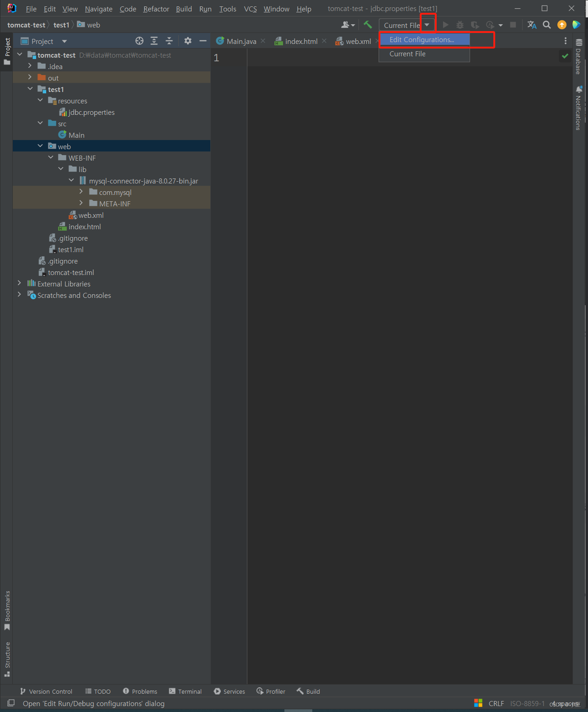Image resolution: width=588 pixels, height=712 pixels.
Task: Open the Bookmarks tool window
Action: point(7,611)
